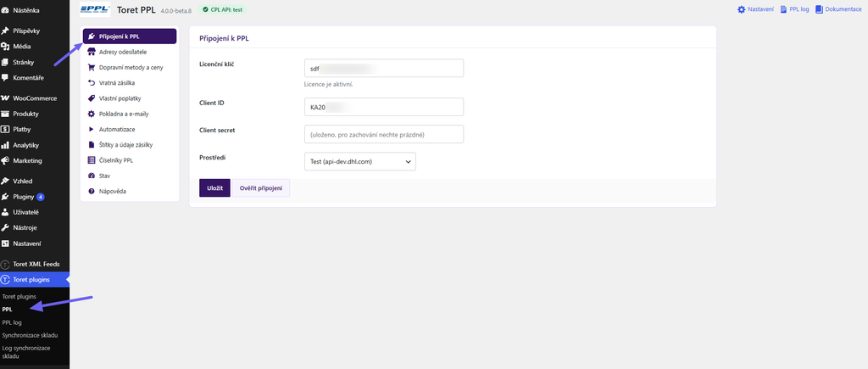This screenshot has height=369, width=868.
Task: Click the Štítky a údaje zásilky document icon
Action: 92,144
